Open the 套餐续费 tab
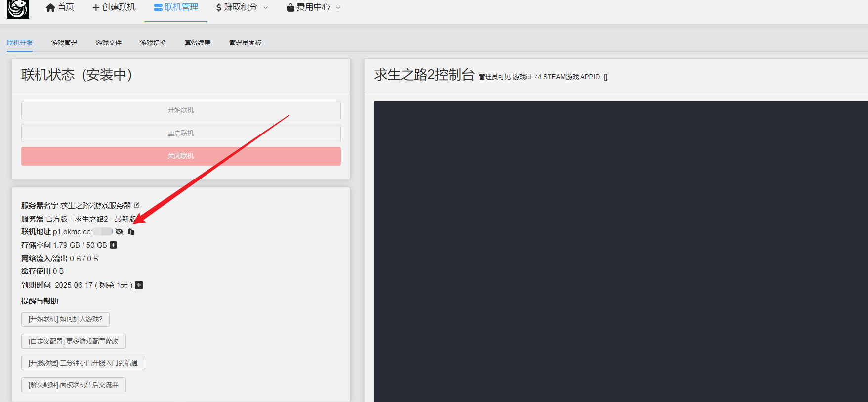868x402 pixels. click(198, 43)
